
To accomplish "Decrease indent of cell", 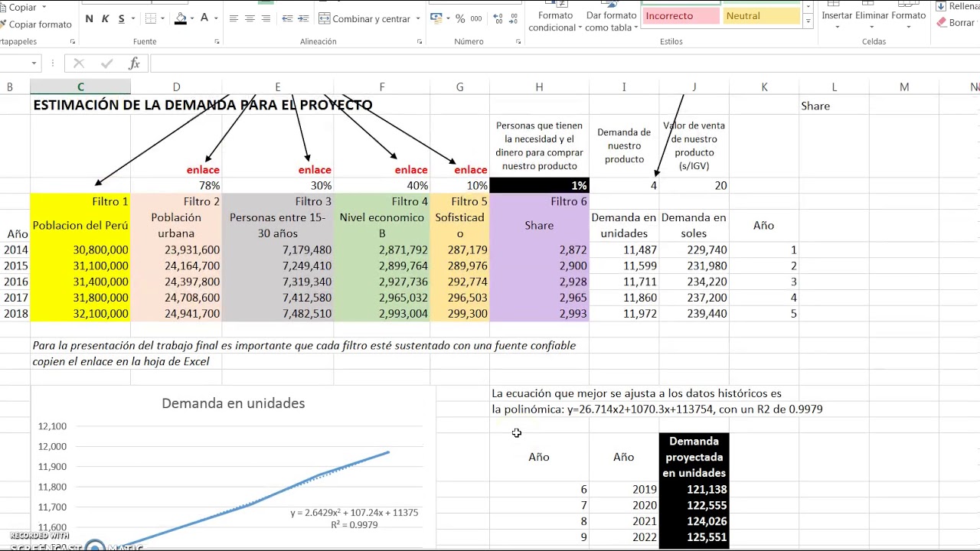I will [288, 18].
